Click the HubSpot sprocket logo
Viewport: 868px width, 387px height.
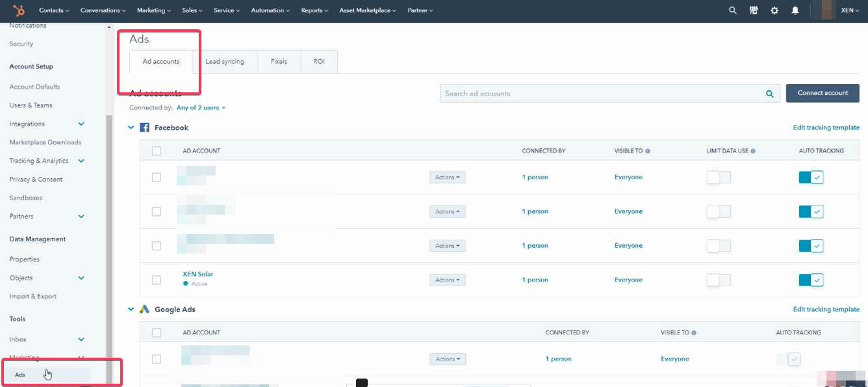pos(19,10)
